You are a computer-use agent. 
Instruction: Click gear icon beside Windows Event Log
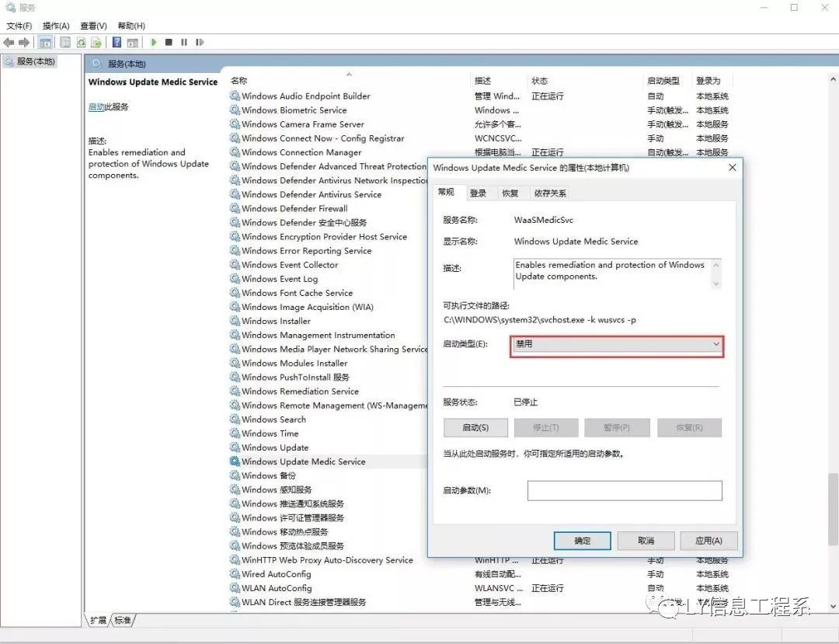coord(235,278)
